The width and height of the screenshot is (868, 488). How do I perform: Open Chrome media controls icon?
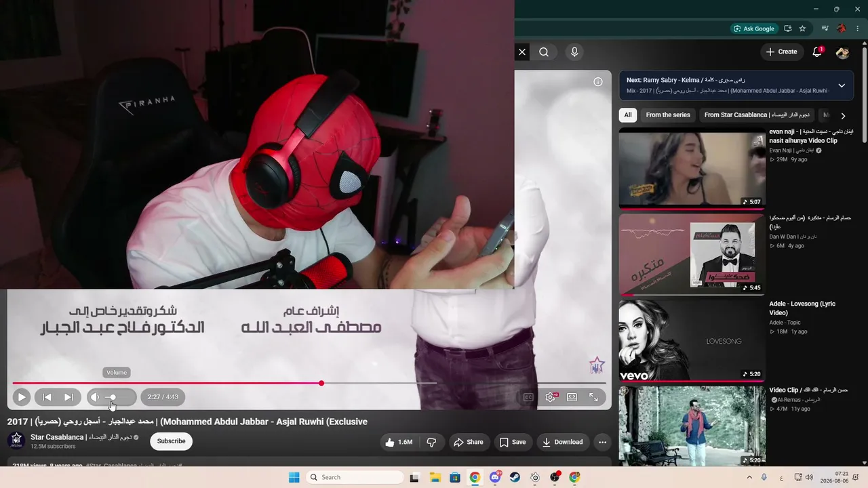[825, 28]
